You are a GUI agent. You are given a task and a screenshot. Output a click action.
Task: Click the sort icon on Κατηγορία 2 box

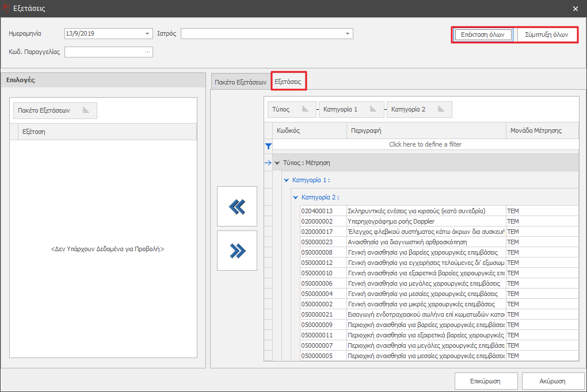click(x=441, y=109)
